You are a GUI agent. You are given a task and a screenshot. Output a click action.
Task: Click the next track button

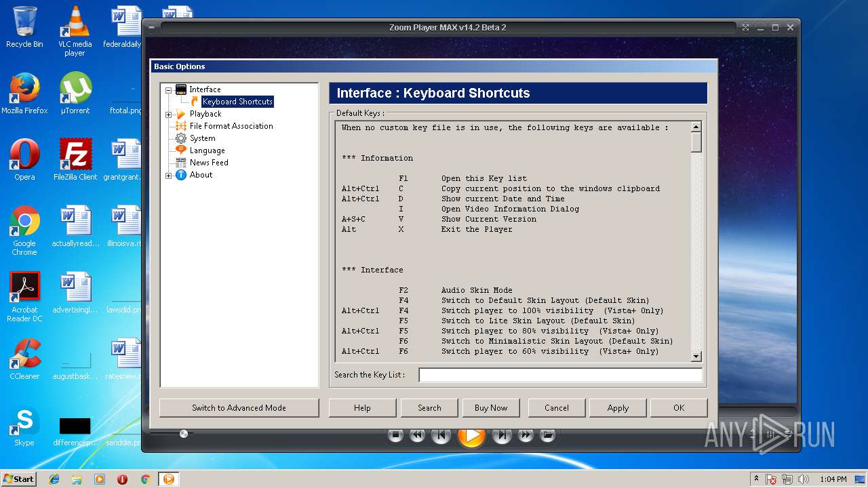click(x=502, y=435)
